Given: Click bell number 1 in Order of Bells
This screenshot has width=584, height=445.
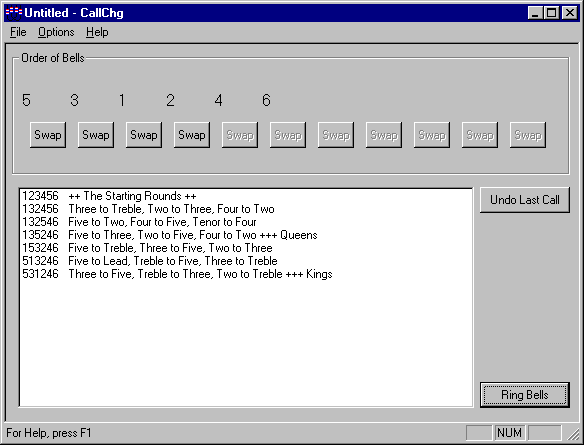Looking at the screenshot, I should (122, 100).
